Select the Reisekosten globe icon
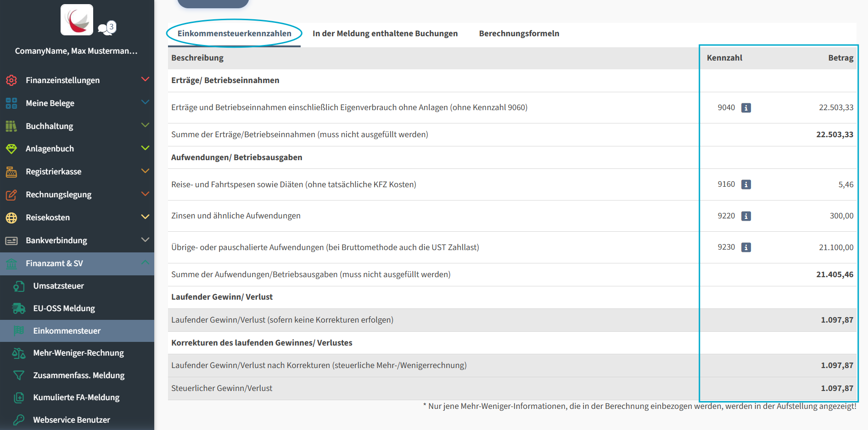This screenshot has height=430, width=868. tap(11, 217)
